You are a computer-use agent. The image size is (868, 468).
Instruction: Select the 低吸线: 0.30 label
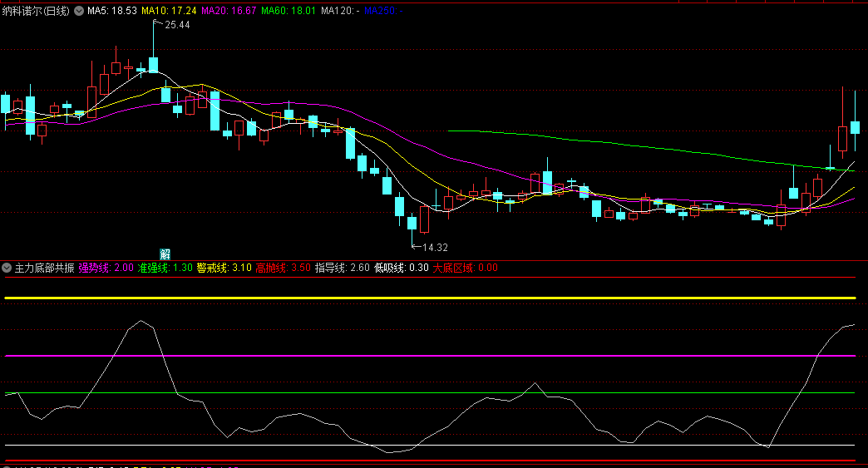(402, 268)
